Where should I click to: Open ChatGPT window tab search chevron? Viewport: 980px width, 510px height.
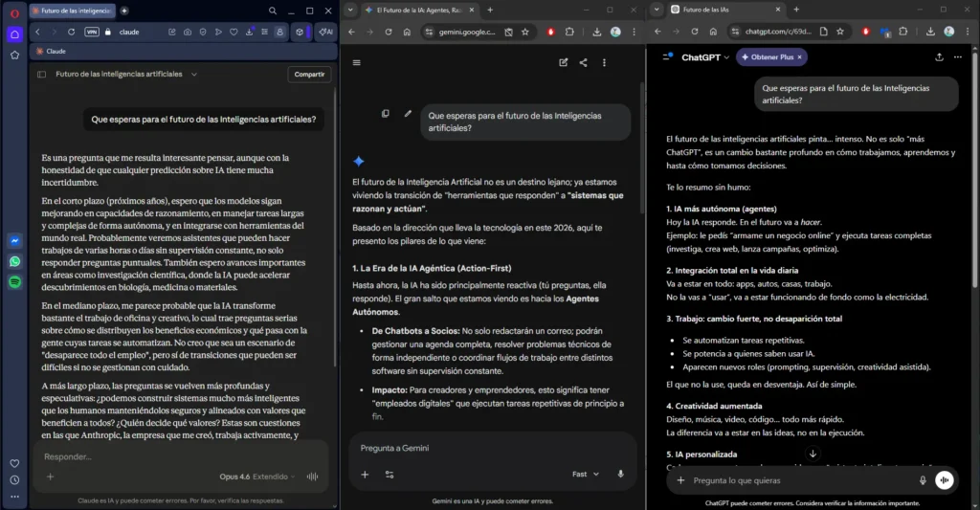pyautogui.click(x=657, y=10)
